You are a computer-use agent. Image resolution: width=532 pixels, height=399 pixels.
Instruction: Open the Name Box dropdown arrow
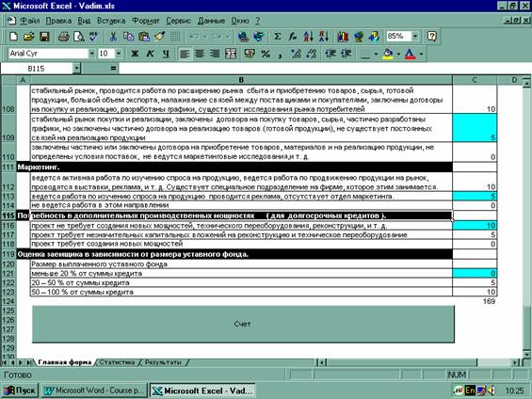coord(76,69)
